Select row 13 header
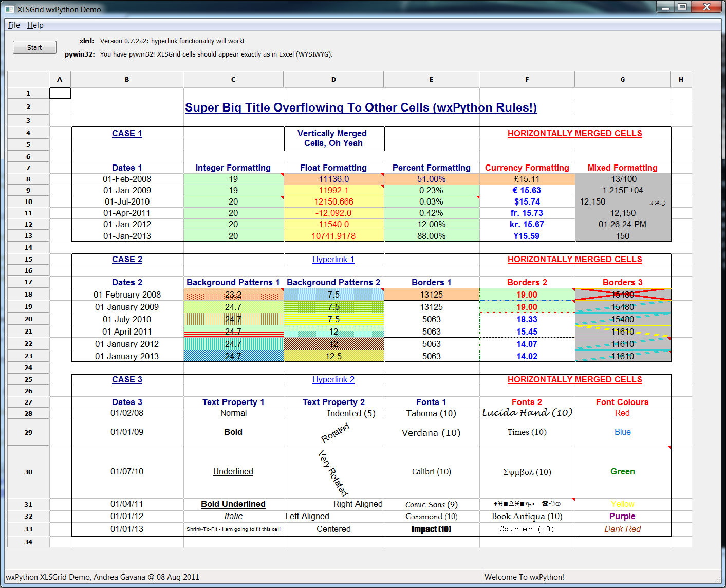The height and width of the screenshot is (588, 726). 28,236
